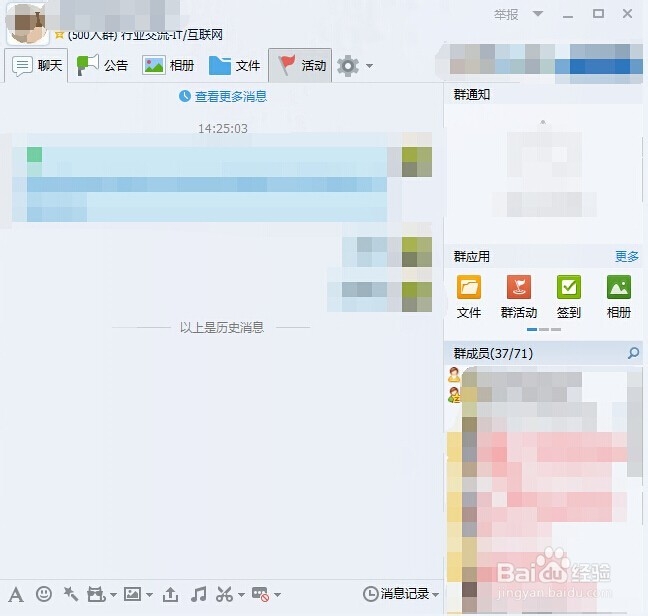This screenshot has width=648, height=616.
Task: Select the first group member avatar icon
Action: pos(454,374)
